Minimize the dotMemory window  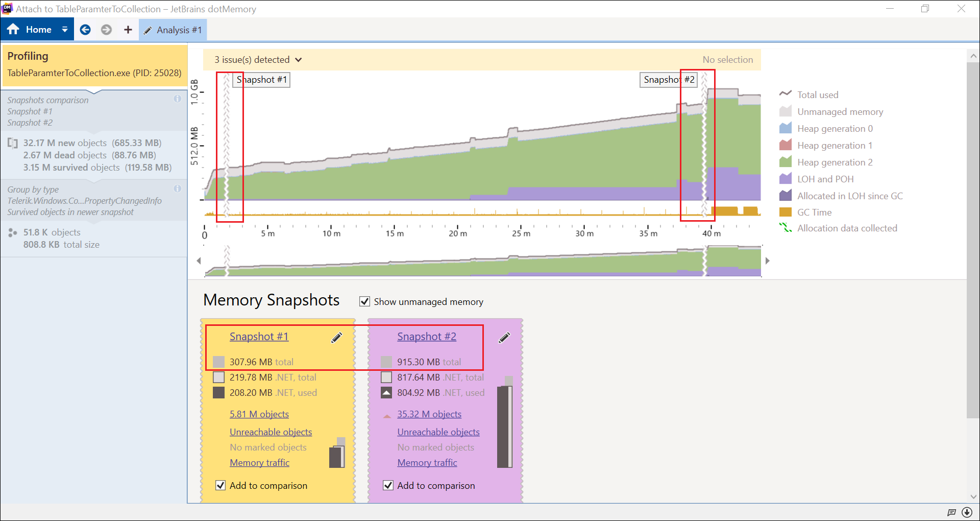[890, 9]
